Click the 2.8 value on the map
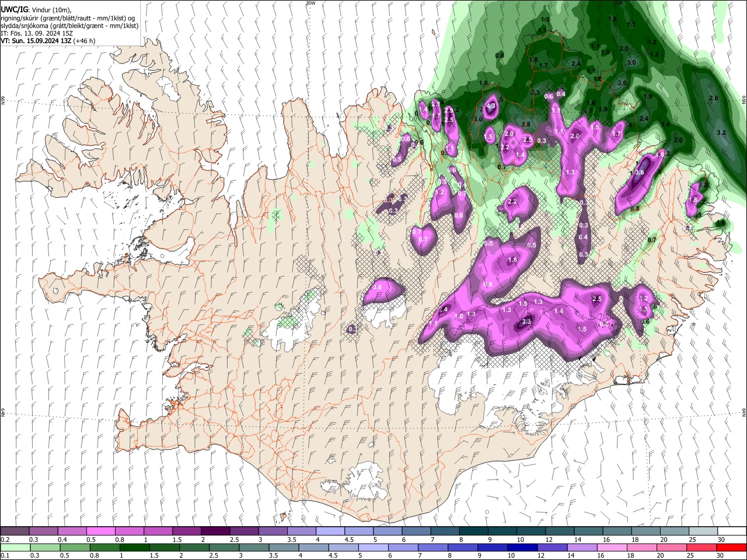Screen dimensions: 747x560 [x=525, y=124]
